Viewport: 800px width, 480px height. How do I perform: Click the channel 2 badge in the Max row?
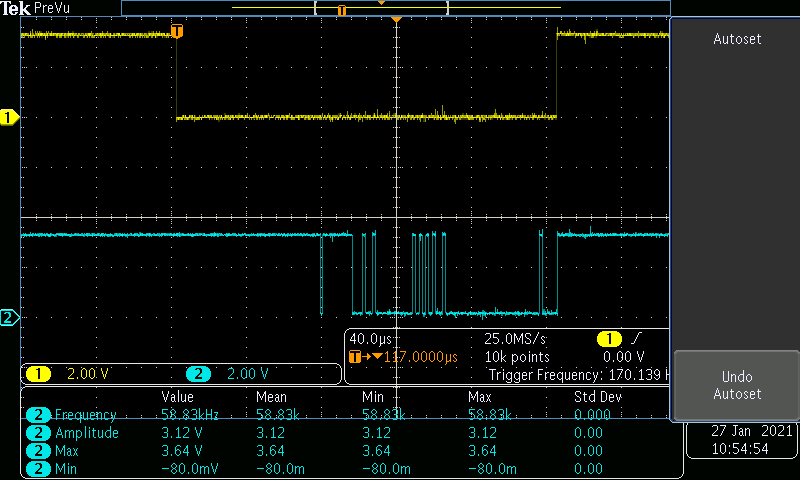(x=38, y=451)
